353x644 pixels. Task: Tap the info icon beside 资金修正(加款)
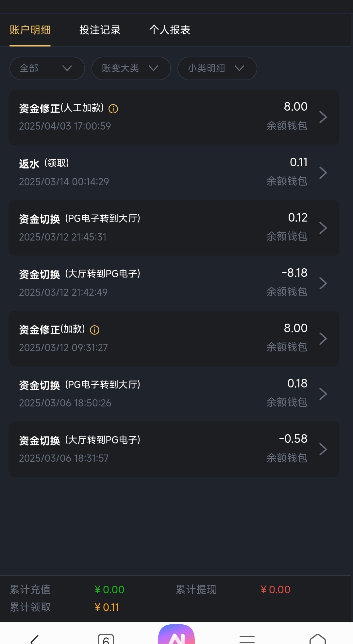click(x=94, y=330)
